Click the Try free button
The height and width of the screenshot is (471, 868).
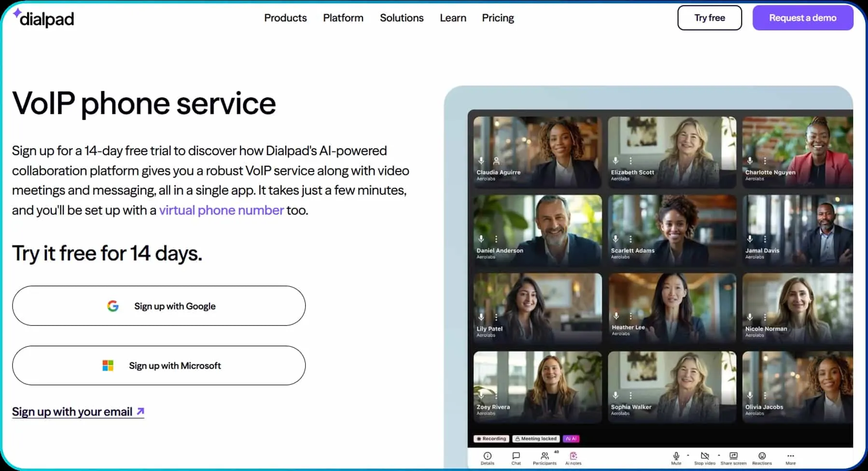(x=710, y=18)
